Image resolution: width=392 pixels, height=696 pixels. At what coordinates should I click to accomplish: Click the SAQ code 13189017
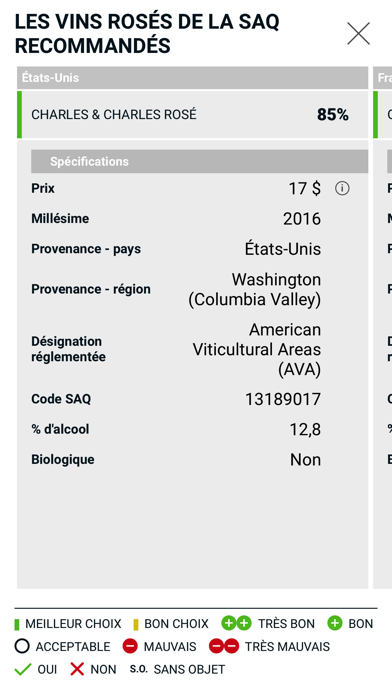tap(283, 399)
